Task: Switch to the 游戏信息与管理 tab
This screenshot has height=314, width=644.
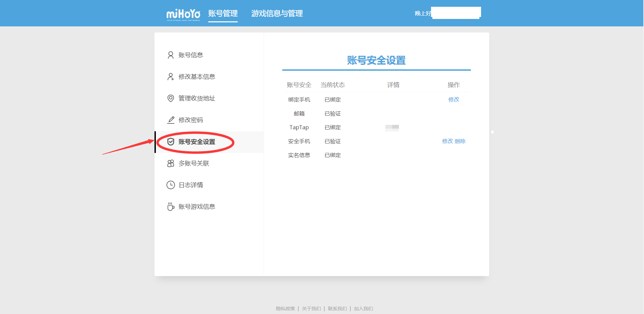Action: 277,14
